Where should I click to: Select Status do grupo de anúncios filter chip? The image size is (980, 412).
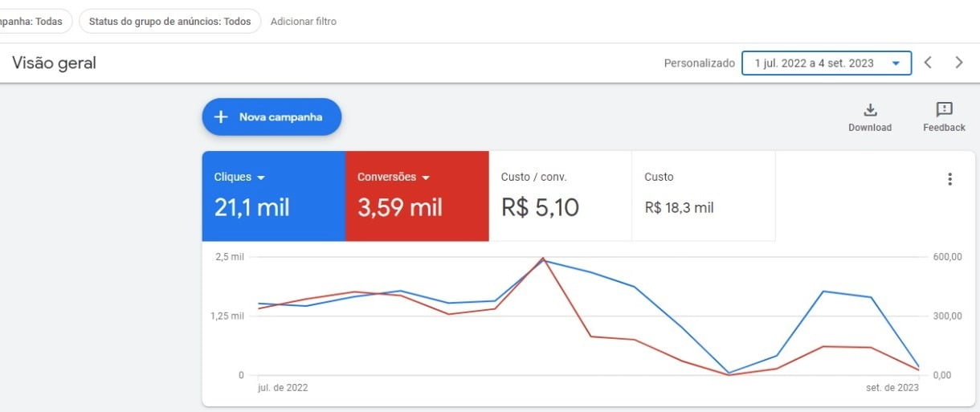click(x=169, y=22)
